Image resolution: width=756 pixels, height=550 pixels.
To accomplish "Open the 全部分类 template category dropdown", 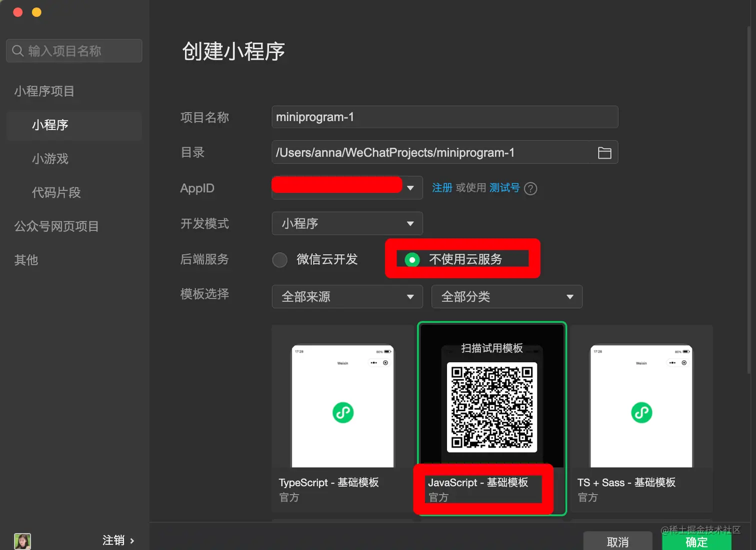I will 507,297.
